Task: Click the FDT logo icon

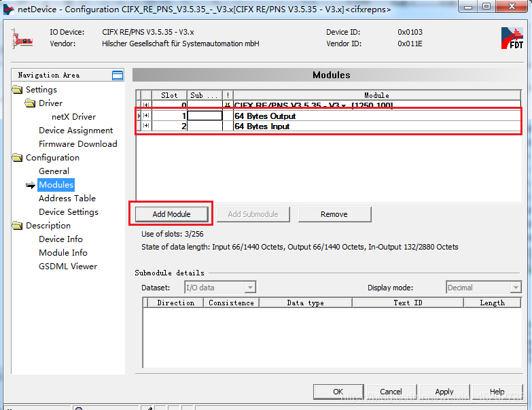Action: 512,38
